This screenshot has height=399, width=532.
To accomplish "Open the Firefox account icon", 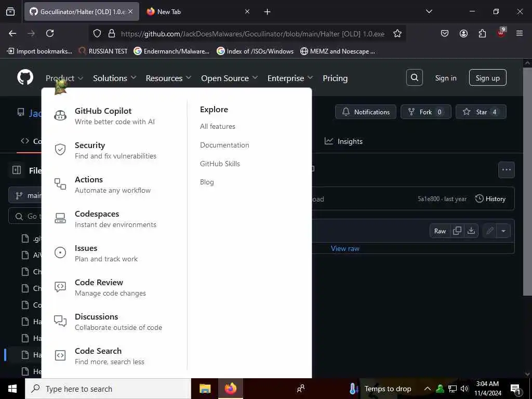I will tap(463, 33).
